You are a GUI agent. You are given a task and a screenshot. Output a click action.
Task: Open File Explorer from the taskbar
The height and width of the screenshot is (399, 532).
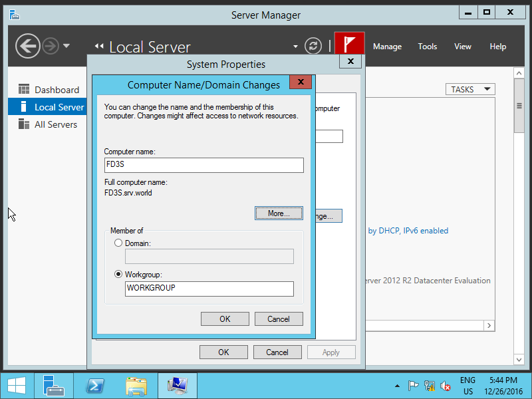[136, 386]
